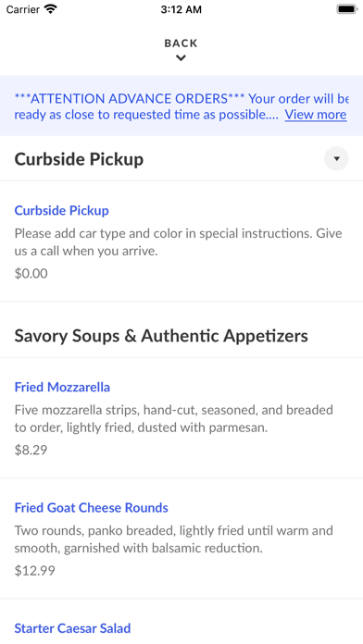Click the down chevron under BACK
Viewport: 363px width, 644px height.
click(181, 58)
